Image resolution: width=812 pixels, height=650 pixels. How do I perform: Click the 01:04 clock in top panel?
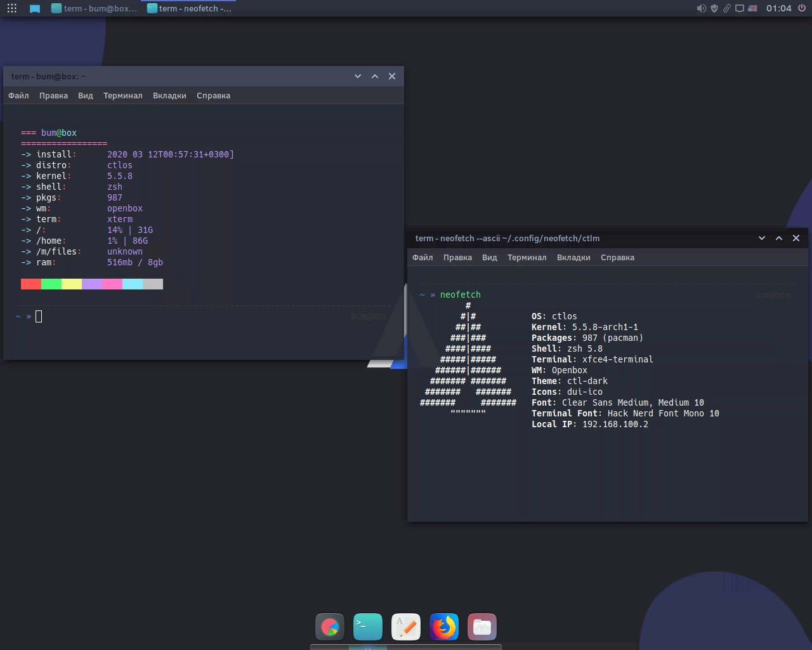[x=778, y=8]
